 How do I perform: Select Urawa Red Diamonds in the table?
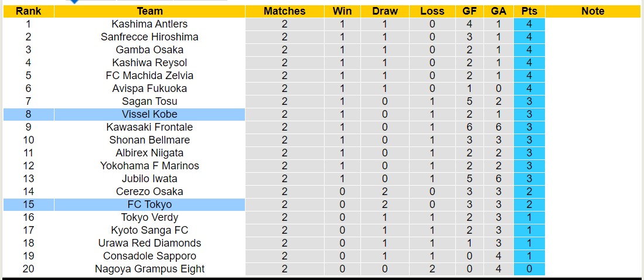[x=149, y=243]
